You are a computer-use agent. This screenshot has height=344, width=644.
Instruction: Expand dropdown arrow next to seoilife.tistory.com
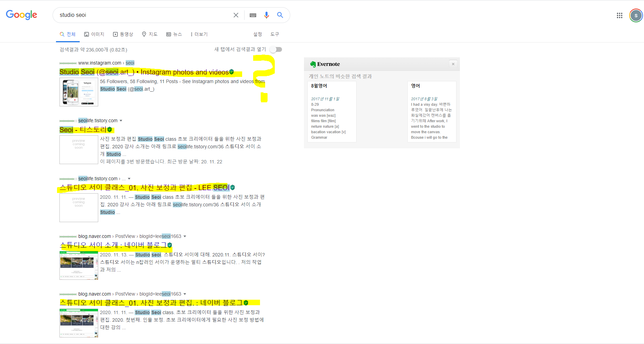coord(121,121)
